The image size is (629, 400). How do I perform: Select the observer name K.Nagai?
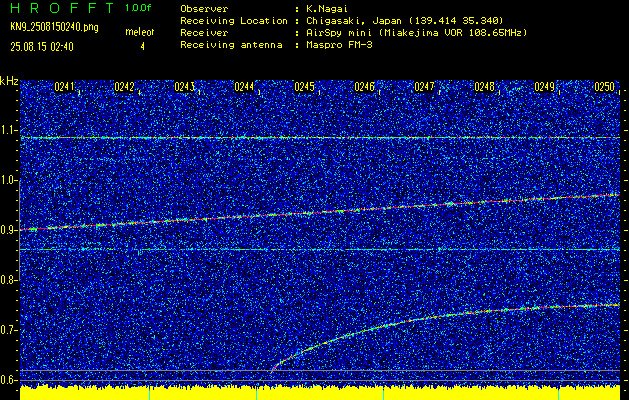(327, 8)
